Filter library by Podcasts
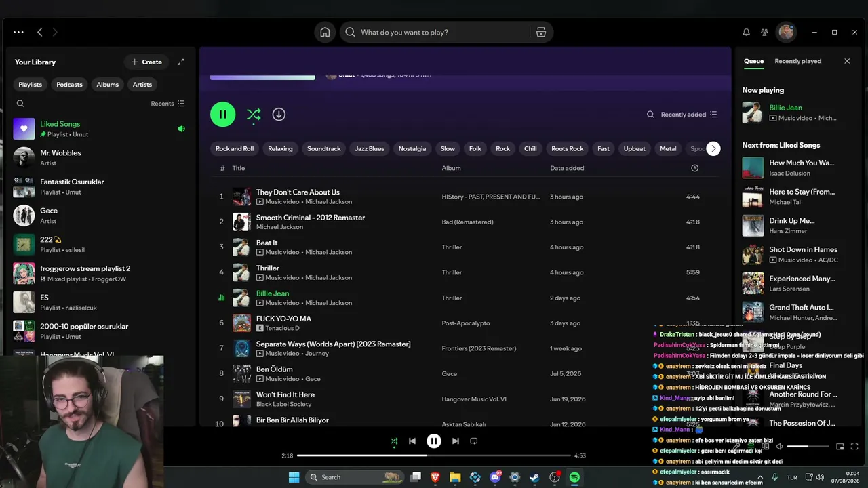The height and width of the screenshot is (488, 868). pyautogui.click(x=69, y=85)
